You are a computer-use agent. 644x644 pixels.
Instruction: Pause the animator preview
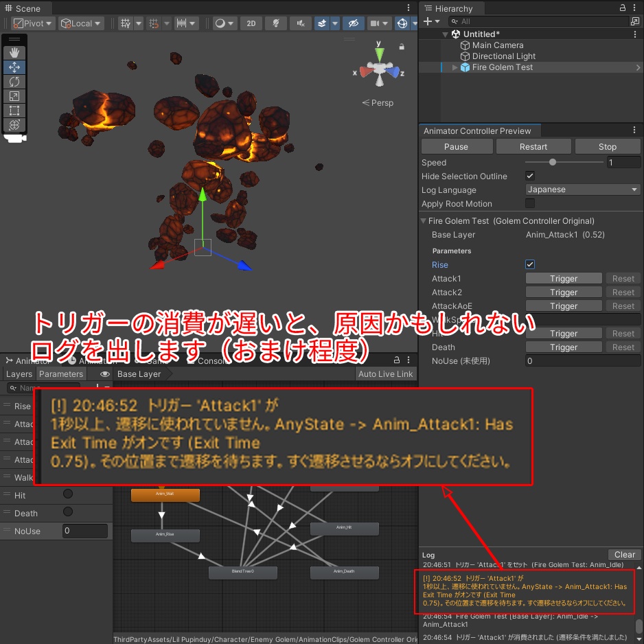click(457, 147)
